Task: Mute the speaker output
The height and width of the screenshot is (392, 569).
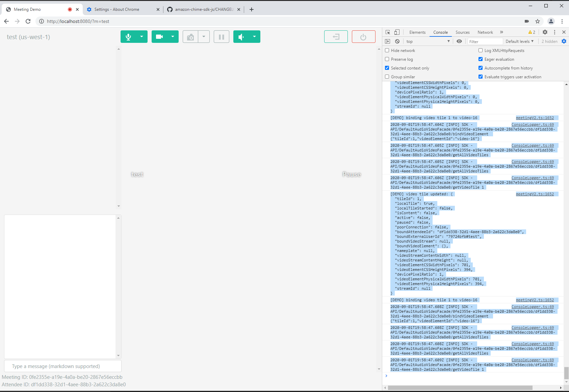Action: 241,36
